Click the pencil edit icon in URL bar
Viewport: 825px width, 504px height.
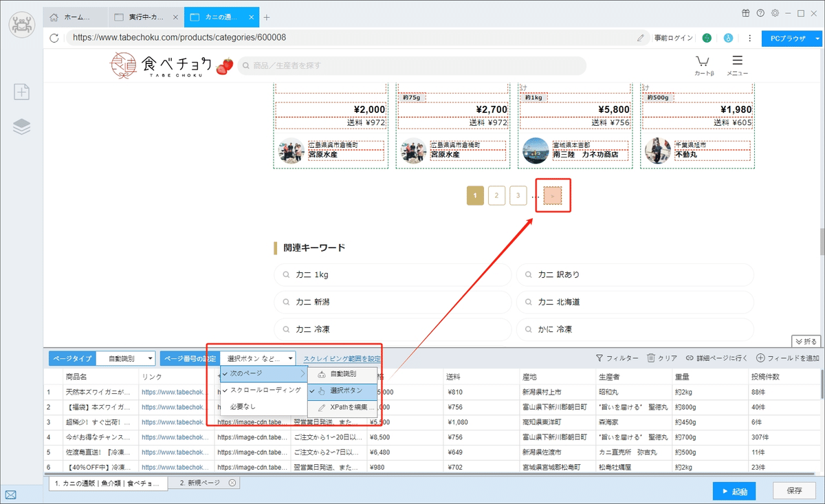click(x=641, y=38)
